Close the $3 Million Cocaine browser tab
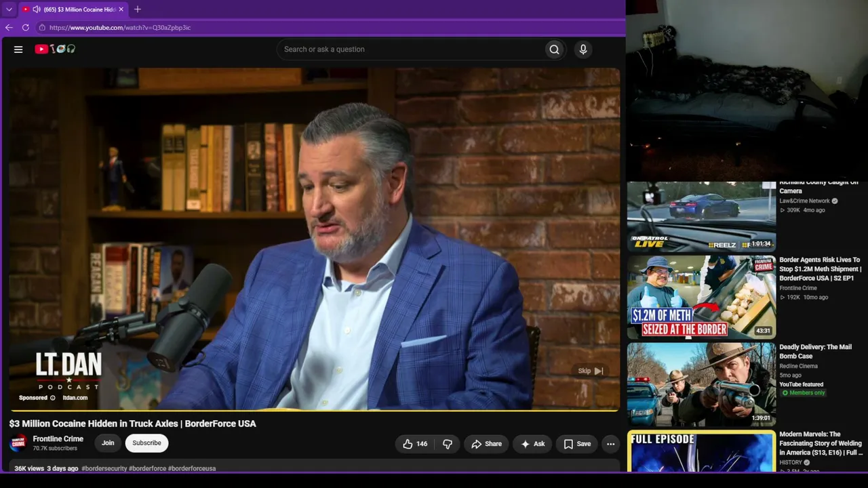 pyautogui.click(x=121, y=9)
